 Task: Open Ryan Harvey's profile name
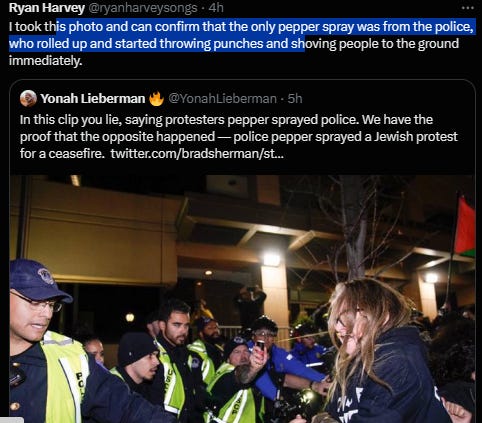(47, 8)
